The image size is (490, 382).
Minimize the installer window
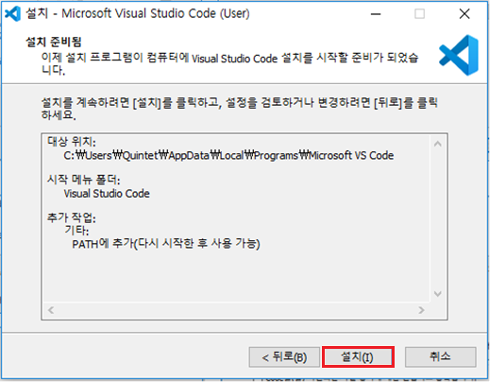point(376,14)
